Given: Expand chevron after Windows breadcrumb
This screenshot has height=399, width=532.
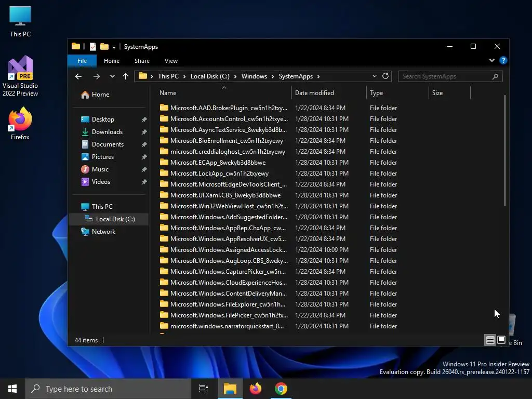Looking at the screenshot, I should (x=272, y=76).
